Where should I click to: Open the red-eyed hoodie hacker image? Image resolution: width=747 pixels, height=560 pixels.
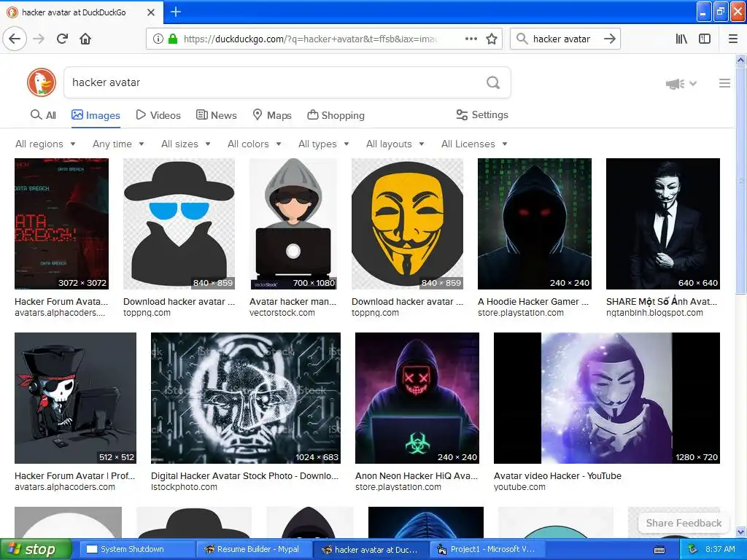click(x=535, y=224)
